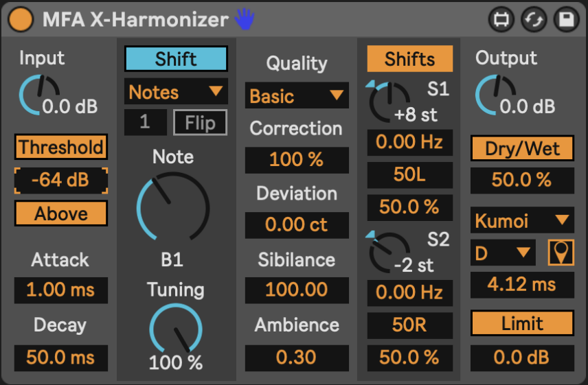
Task: Toggle the Above button
Action: pyautogui.click(x=61, y=213)
